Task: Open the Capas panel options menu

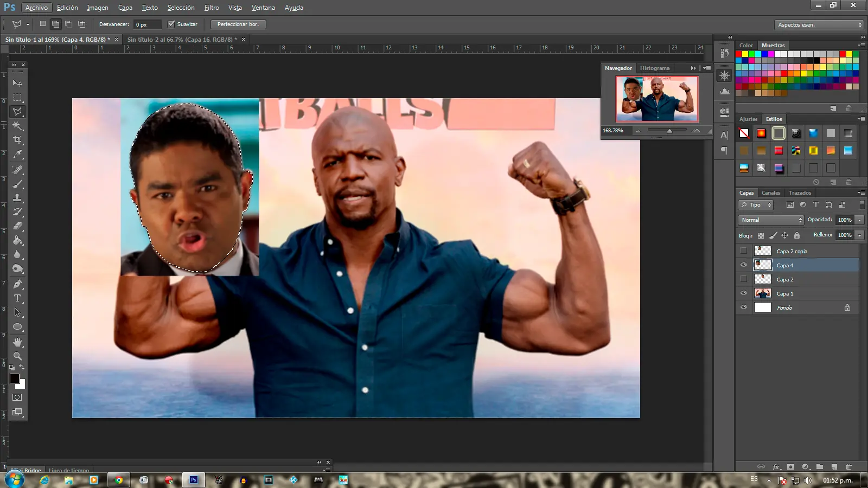Action: tap(861, 193)
